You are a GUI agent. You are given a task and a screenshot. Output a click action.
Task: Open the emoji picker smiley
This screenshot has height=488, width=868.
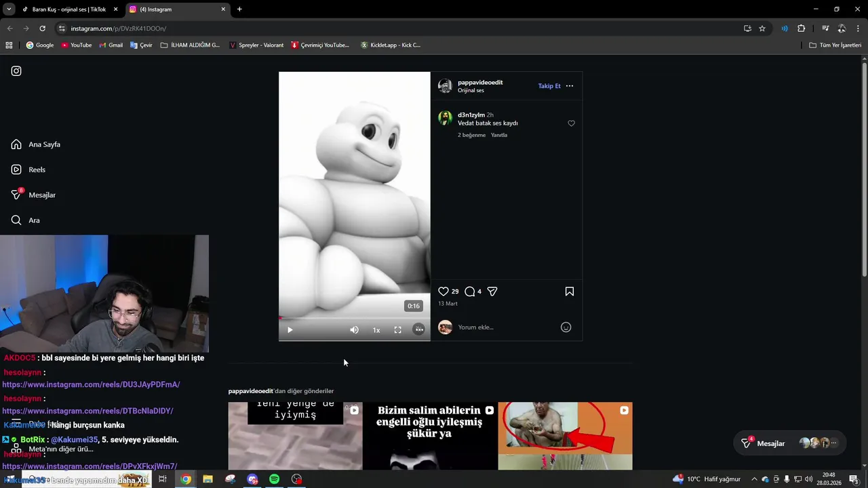click(566, 327)
